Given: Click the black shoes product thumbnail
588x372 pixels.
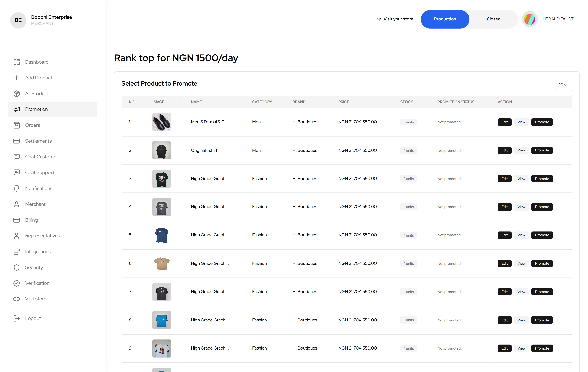Looking at the screenshot, I should coord(161,122).
